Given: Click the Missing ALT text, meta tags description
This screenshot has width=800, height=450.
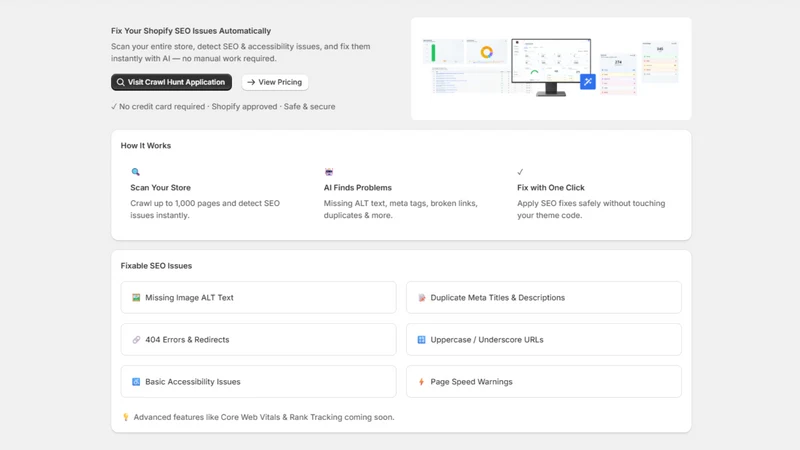Looking at the screenshot, I should (401, 209).
